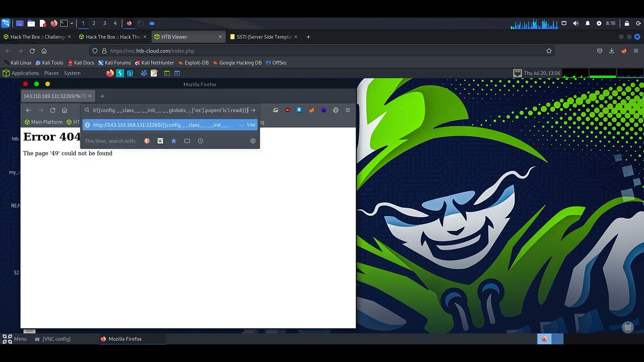
Task: Click the file manager icon in top panel
Action: [31, 23]
